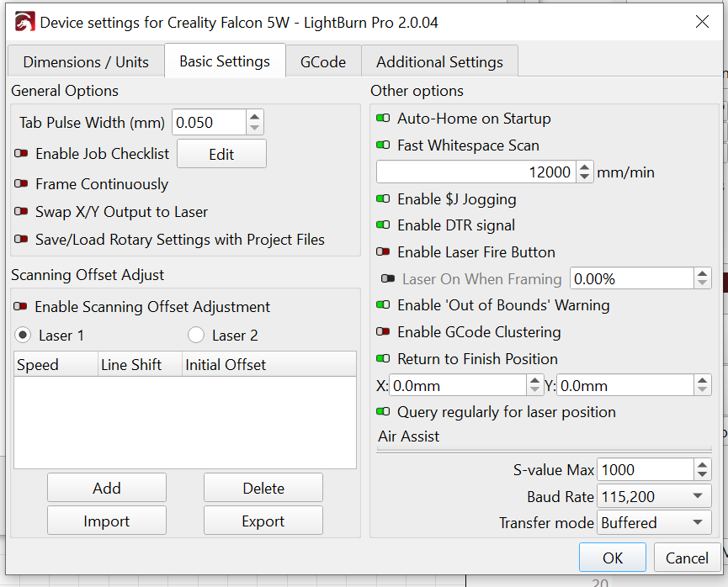Select the Laser 2 radio button

196,336
